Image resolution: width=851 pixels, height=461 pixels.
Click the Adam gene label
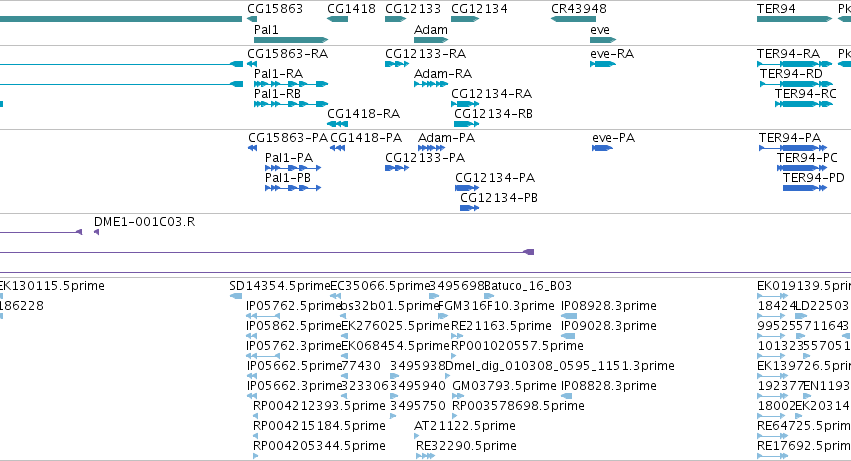(430, 29)
